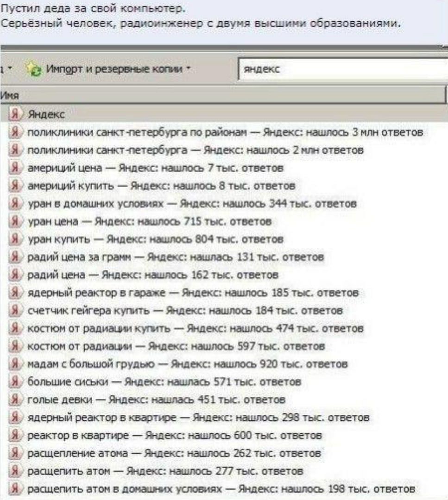Select уран в домашних условиях entry
Viewport: 448px width, 500px height.
pyautogui.click(x=192, y=203)
